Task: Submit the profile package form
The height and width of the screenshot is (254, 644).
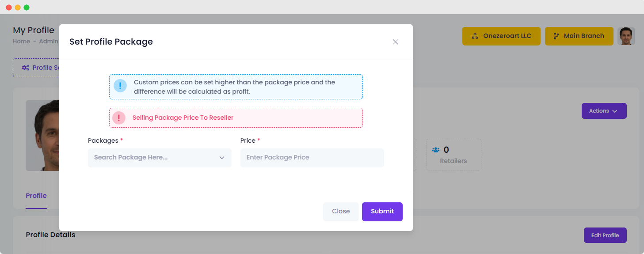Action: (382, 212)
